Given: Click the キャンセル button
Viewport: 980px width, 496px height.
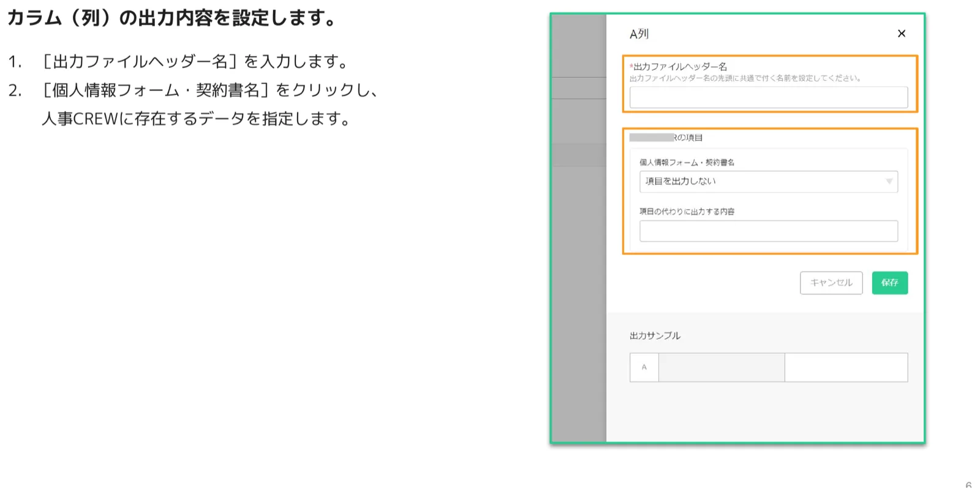Looking at the screenshot, I should coord(831,283).
